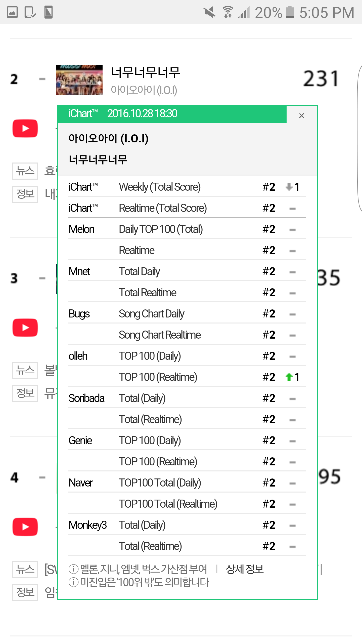Tap the battery icon in the status bar
The image size is (362, 644).
290,12
